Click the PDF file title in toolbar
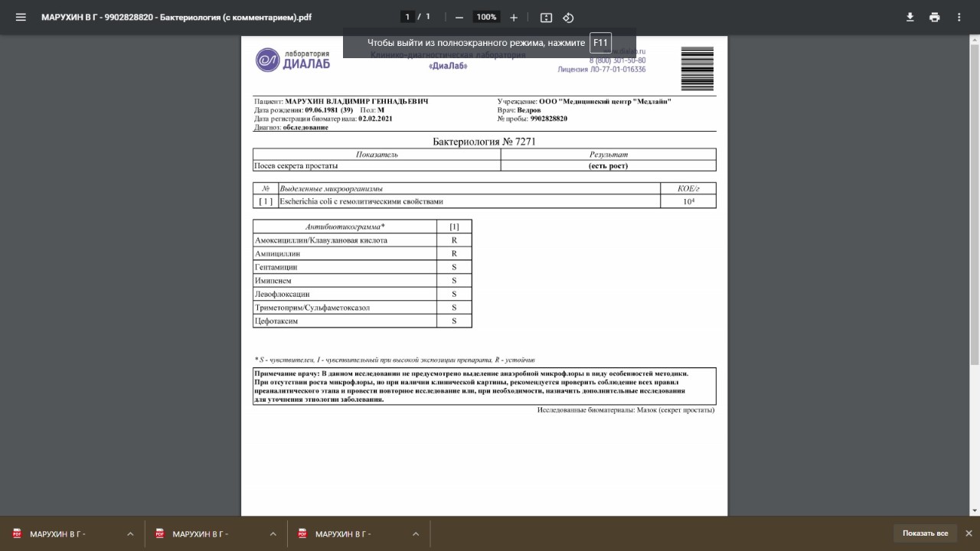Viewport: 980px width, 551px height. (x=176, y=17)
